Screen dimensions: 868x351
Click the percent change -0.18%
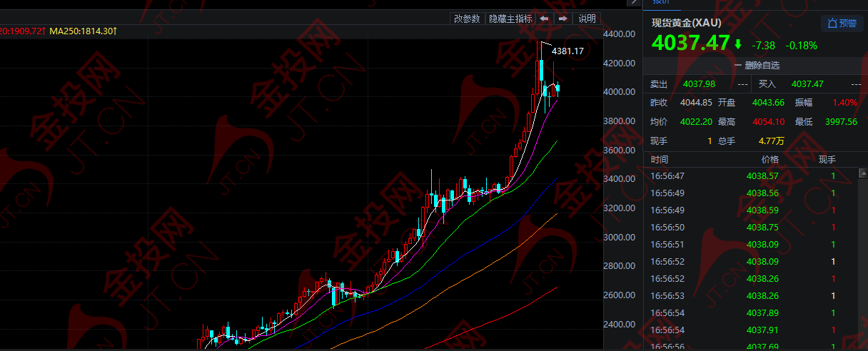(x=801, y=45)
